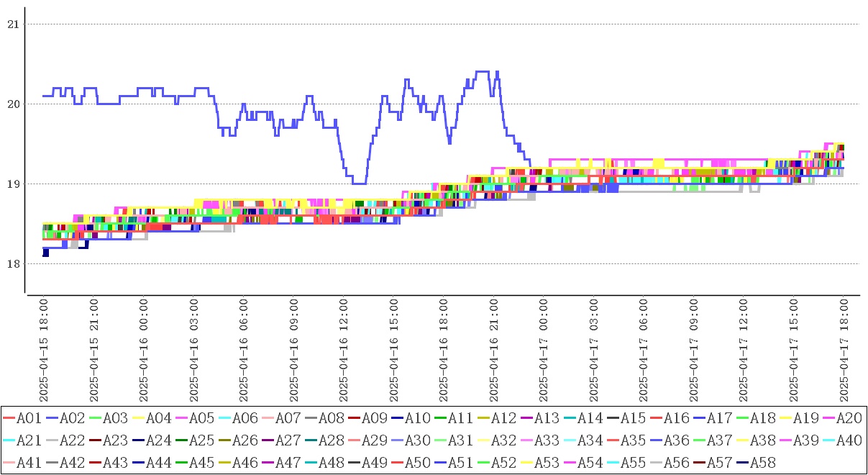Screen dimensions: 868x475
Task: Click the y-axis value 21 label
Action: (x=12, y=24)
